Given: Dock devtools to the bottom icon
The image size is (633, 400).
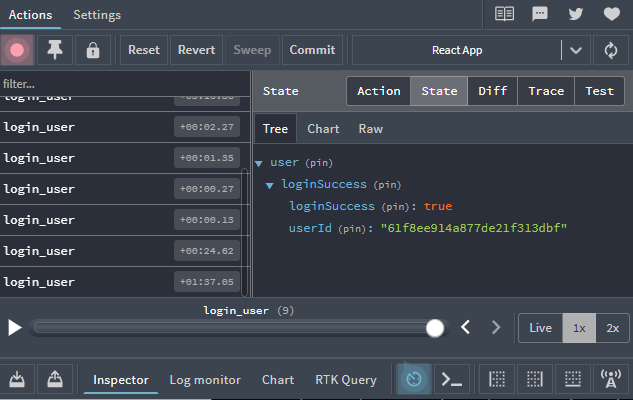Looking at the screenshot, I should [x=573, y=379].
